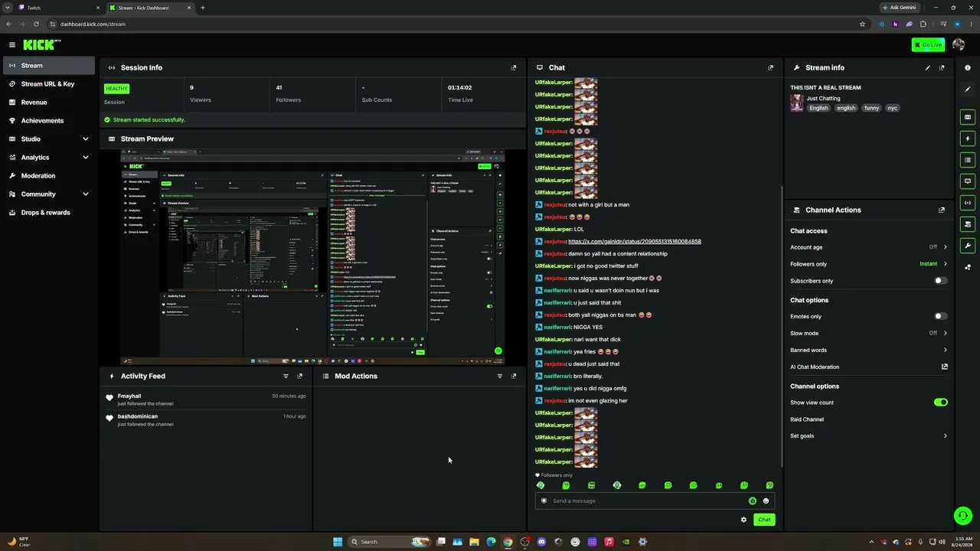This screenshot has width=980, height=551.
Task: Toggle the Emotes only switch
Action: [x=941, y=316]
